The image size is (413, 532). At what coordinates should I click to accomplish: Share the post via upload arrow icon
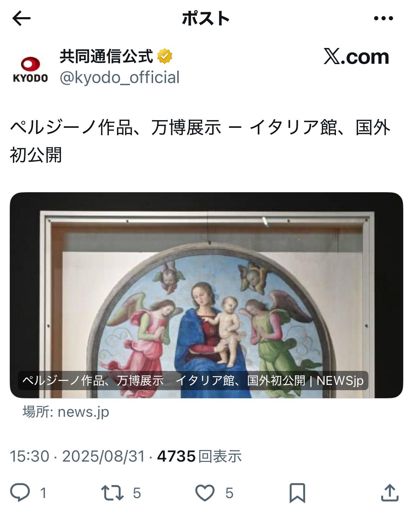390,492
